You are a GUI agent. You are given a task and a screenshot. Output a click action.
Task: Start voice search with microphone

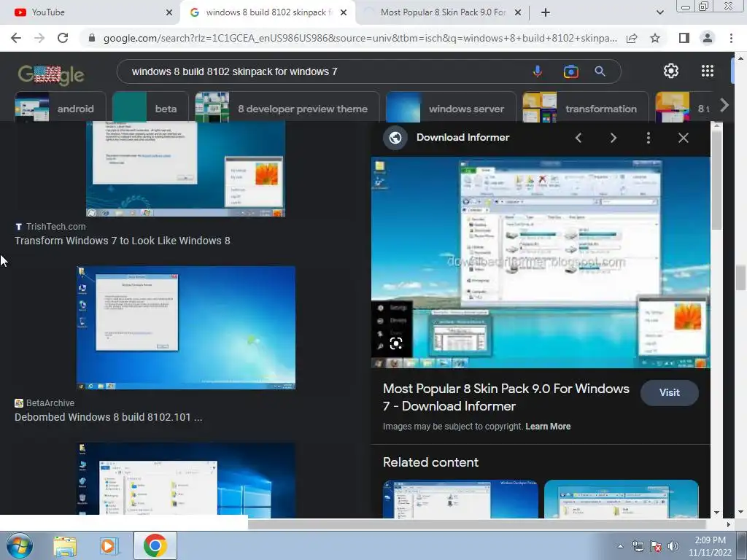(x=538, y=71)
